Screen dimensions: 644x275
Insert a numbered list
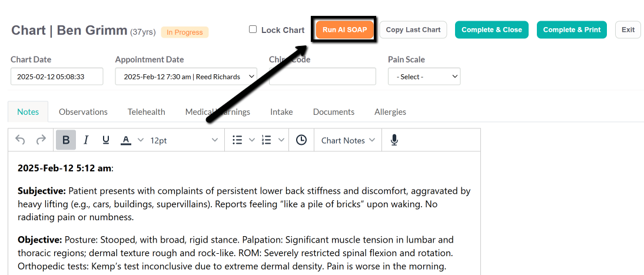267,140
